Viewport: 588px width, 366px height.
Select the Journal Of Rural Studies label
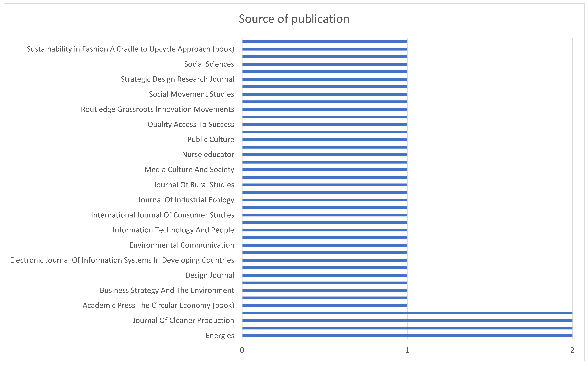click(194, 185)
